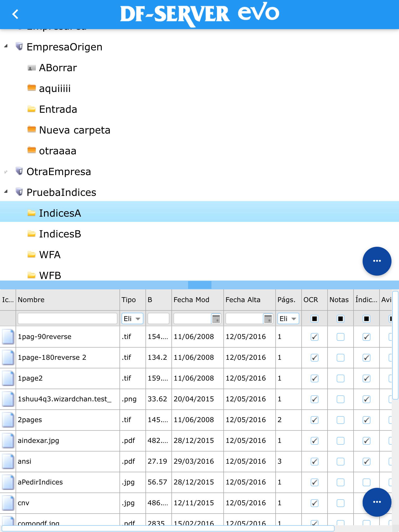Open the lower floating more-options button
Viewport: 399px width, 532px height.
click(x=377, y=502)
